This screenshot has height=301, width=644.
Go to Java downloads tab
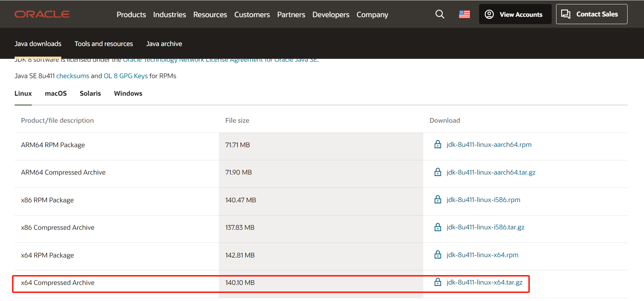tap(38, 44)
